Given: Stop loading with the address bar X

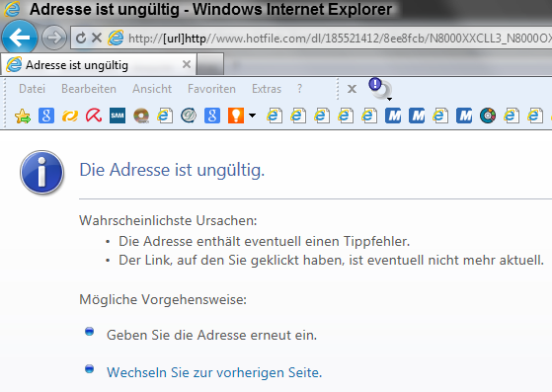Looking at the screenshot, I should coord(97,38).
